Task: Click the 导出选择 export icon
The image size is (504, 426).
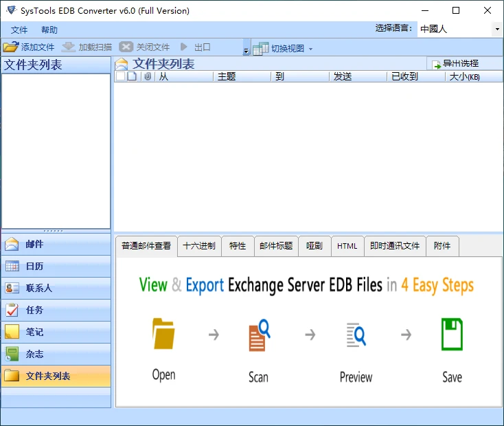Action: click(437, 65)
